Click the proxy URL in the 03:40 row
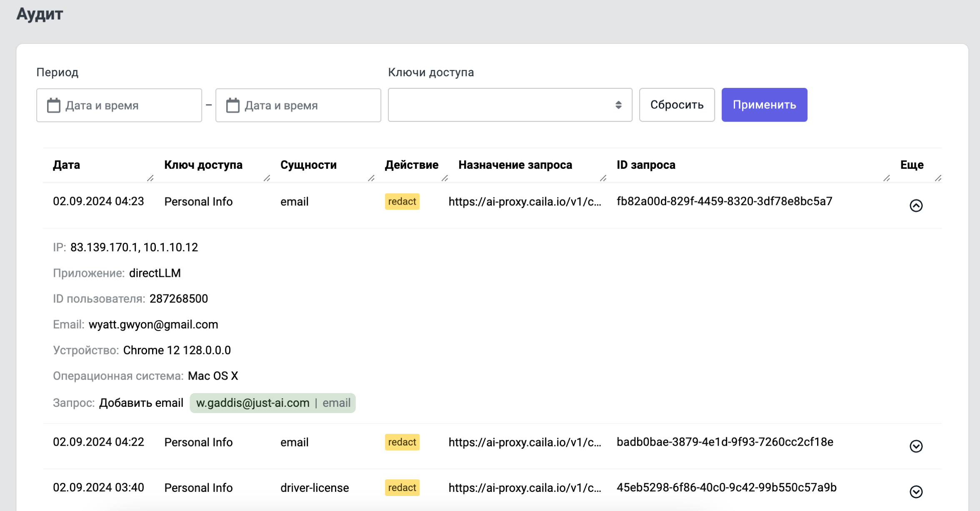The width and height of the screenshot is (980, 511). pyautogui.click(x=525, y=488)
